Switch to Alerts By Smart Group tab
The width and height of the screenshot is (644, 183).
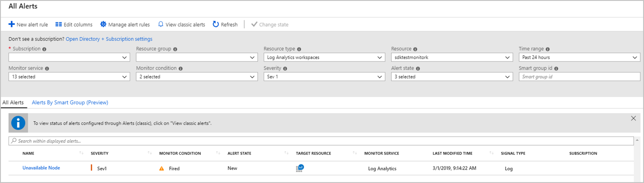(70, 103)
